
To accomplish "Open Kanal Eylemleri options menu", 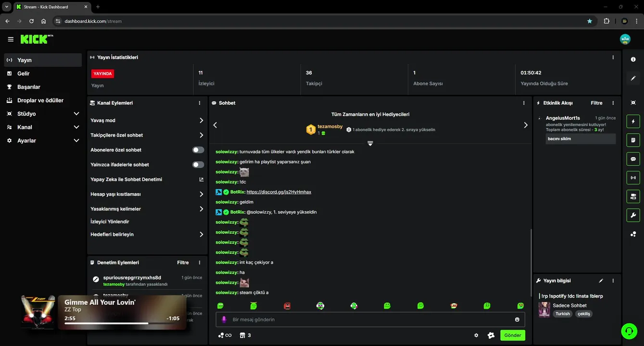I will [x=200, y=103].
